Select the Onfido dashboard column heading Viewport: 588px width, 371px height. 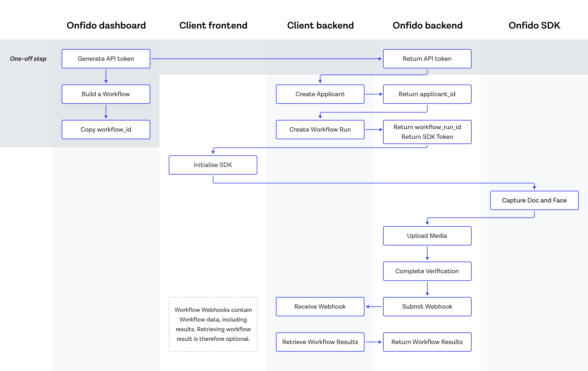click(106, 25)
